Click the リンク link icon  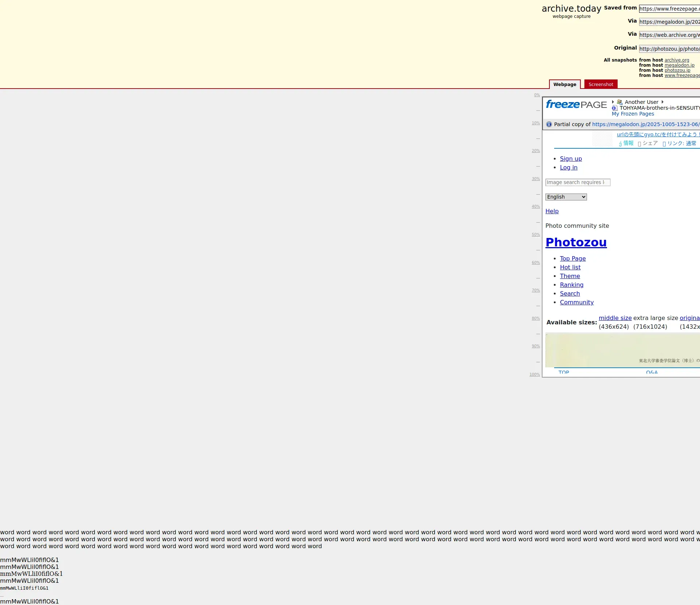click(664, 144)
